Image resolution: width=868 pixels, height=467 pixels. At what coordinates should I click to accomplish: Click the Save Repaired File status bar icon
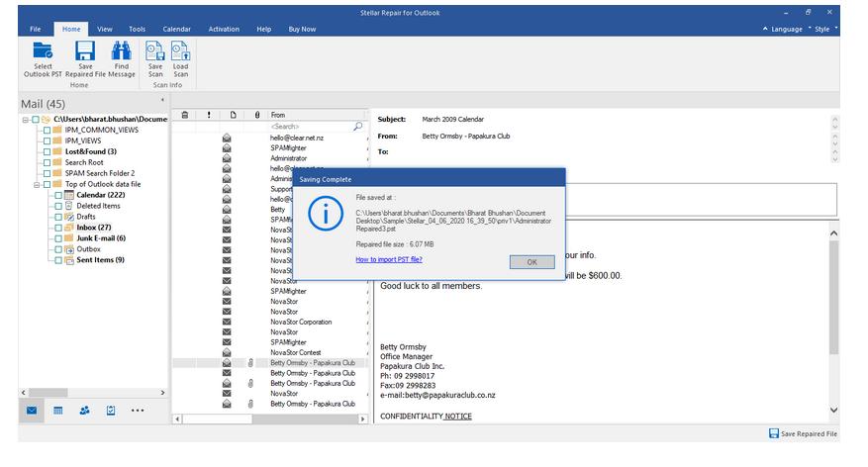point(774,433)
